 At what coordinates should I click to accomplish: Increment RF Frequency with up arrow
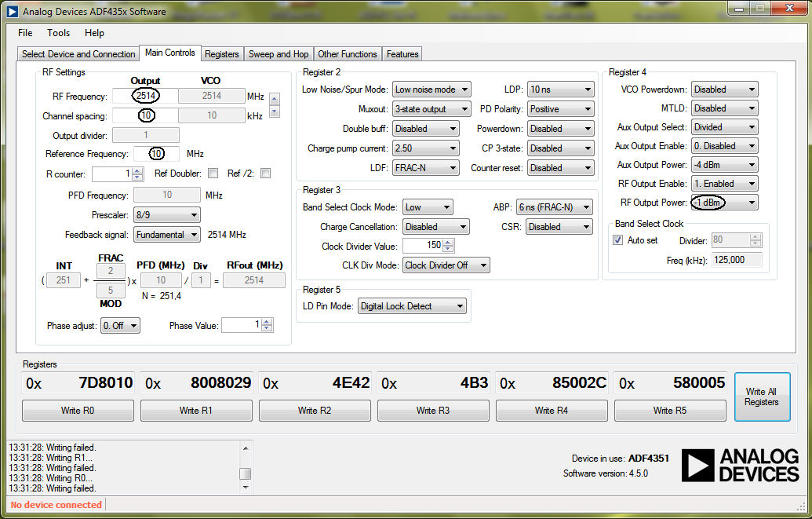274,98
